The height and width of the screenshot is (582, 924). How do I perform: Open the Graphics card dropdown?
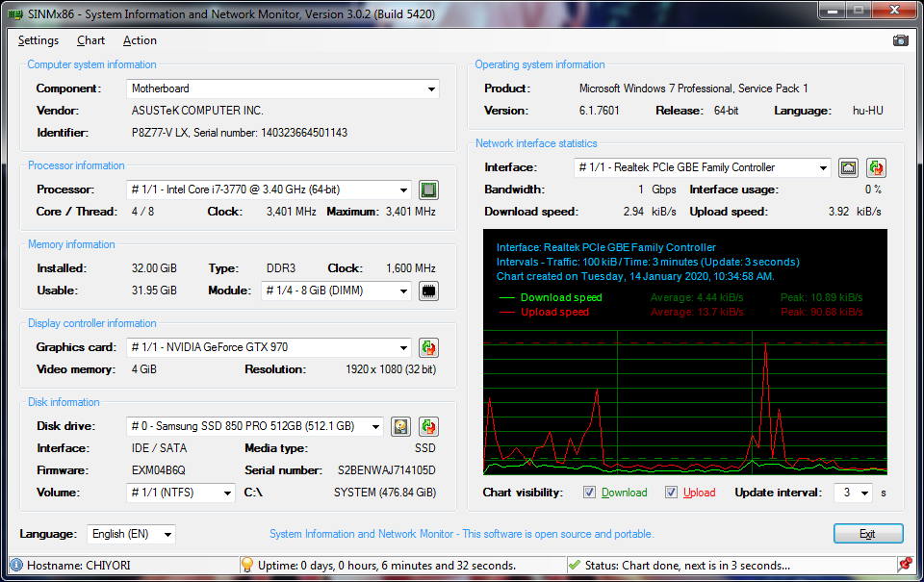point(269,347)
